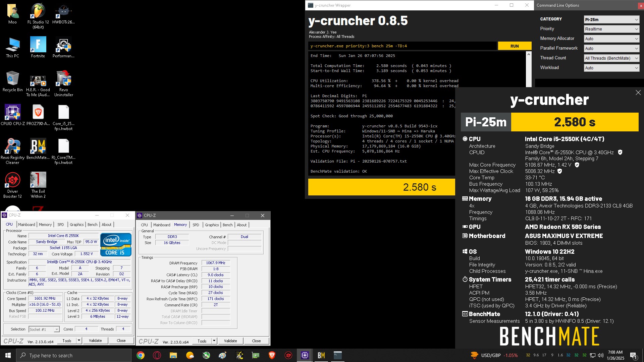This screenshot has height=362, width=644.
Task: Open the CPUID CPU-Z desktop shortcut
Action: (x=13, y=115)
